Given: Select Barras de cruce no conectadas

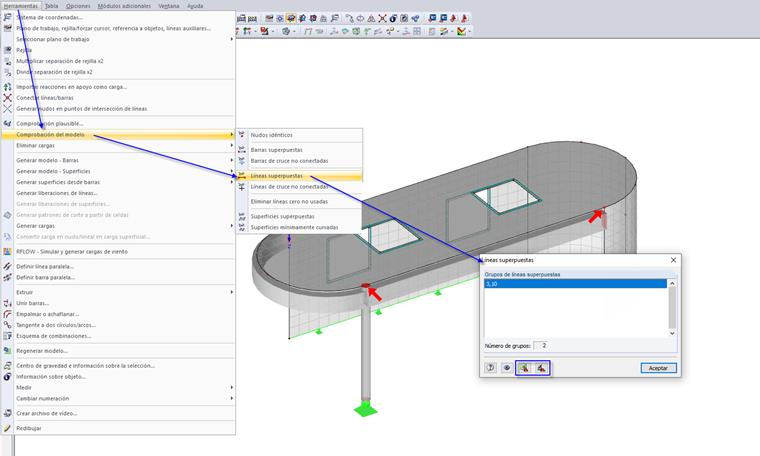Looking at the screenshot, I should click(x=299, y=161).
